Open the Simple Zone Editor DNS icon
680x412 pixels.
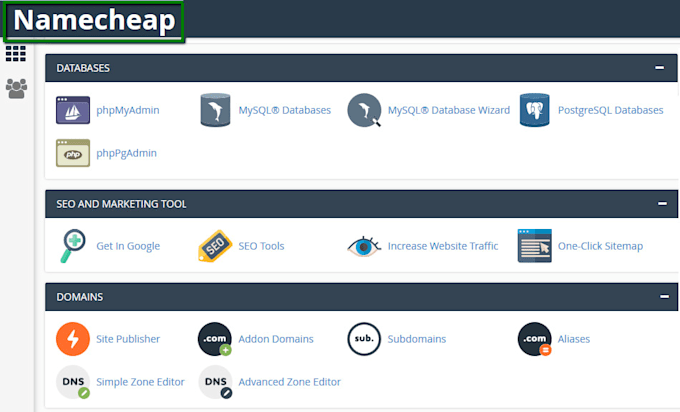(x=73, y=382)
